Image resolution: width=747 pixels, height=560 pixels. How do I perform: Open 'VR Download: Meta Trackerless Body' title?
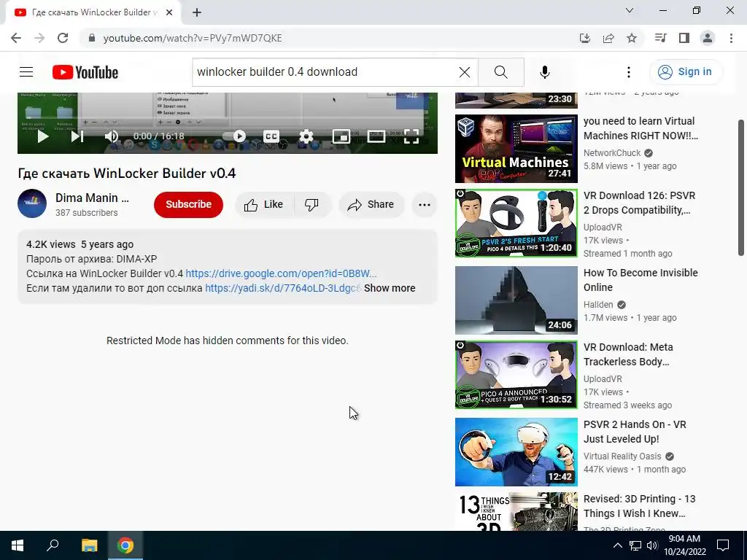(628, 354)
